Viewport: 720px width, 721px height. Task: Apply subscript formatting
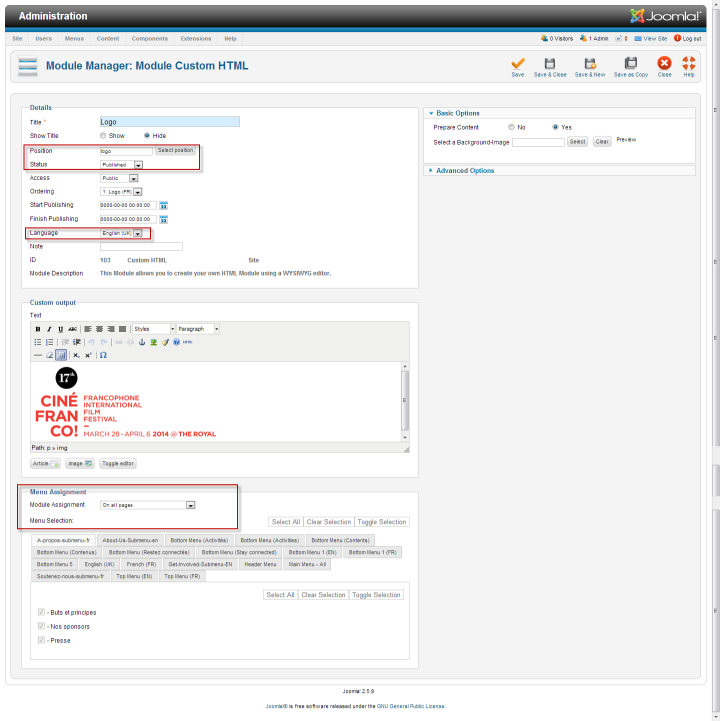[x=76, y=355]
